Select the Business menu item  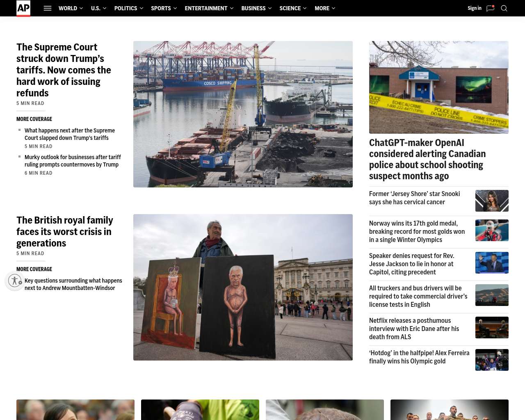pos(253,8)
